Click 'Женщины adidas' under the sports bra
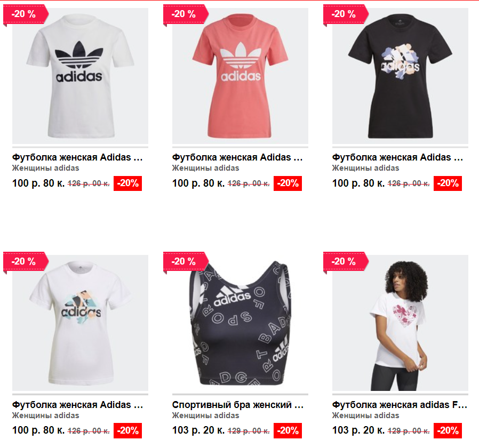Viewport: 479px width, 448px height. tap(205, 415)
